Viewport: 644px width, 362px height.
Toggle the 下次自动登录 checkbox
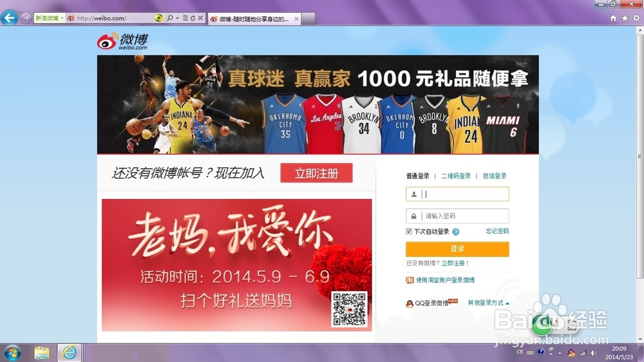[409, 231]
